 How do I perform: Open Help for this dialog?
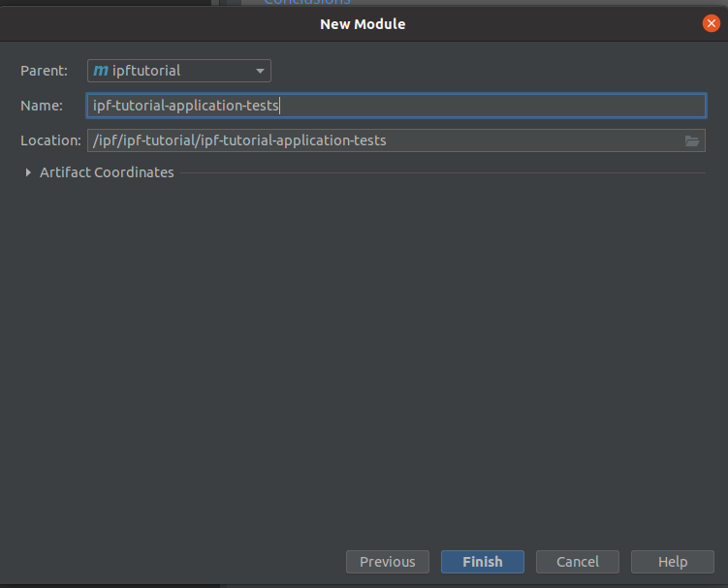tap(672, 562)
